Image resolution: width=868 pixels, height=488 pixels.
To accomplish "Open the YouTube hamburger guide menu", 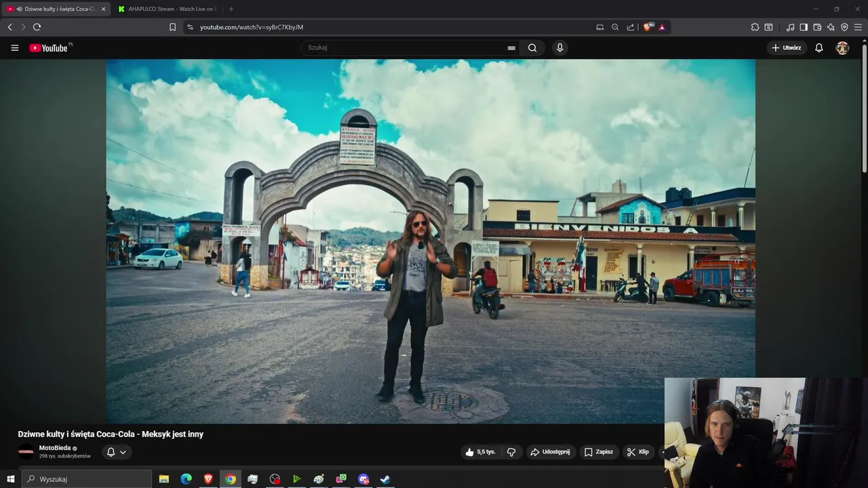I will click(x=14, y=48).
